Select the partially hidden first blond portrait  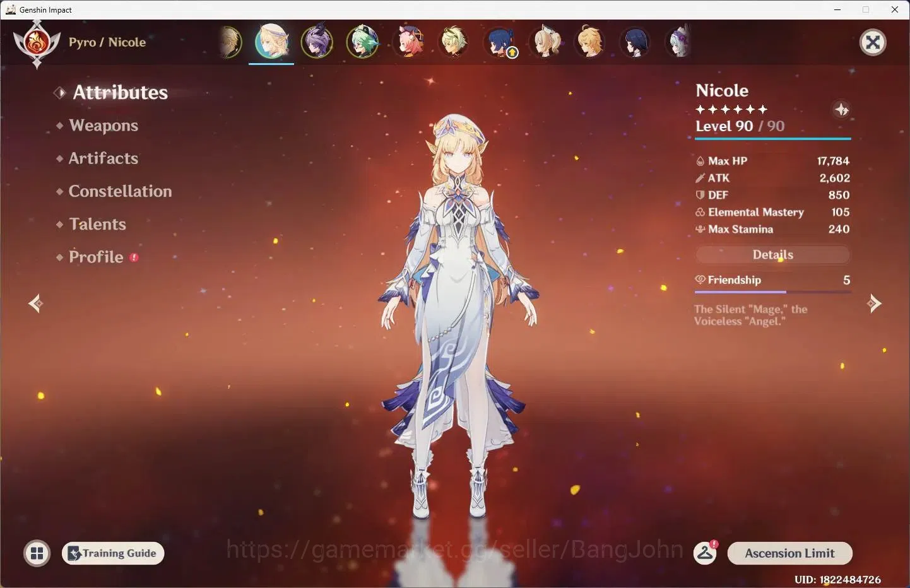231,42
